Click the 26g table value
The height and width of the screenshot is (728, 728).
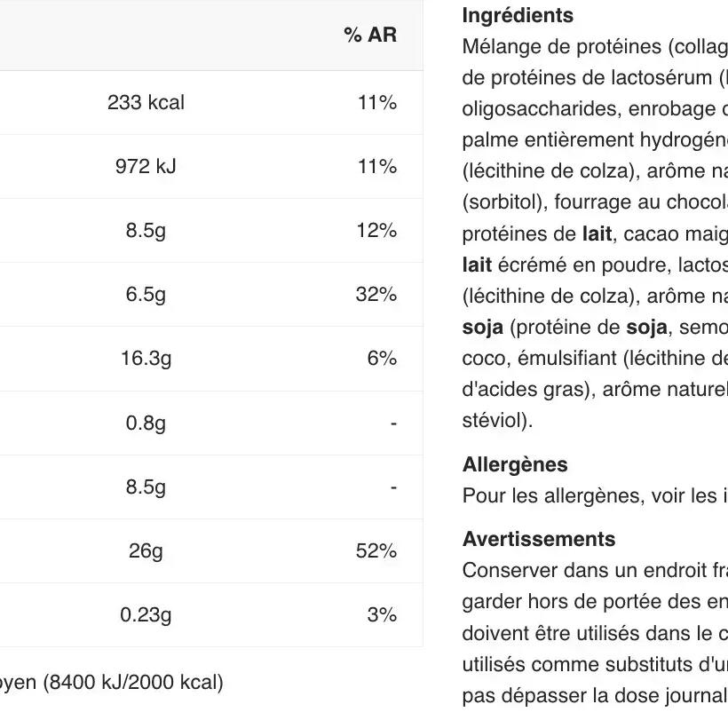146,551
